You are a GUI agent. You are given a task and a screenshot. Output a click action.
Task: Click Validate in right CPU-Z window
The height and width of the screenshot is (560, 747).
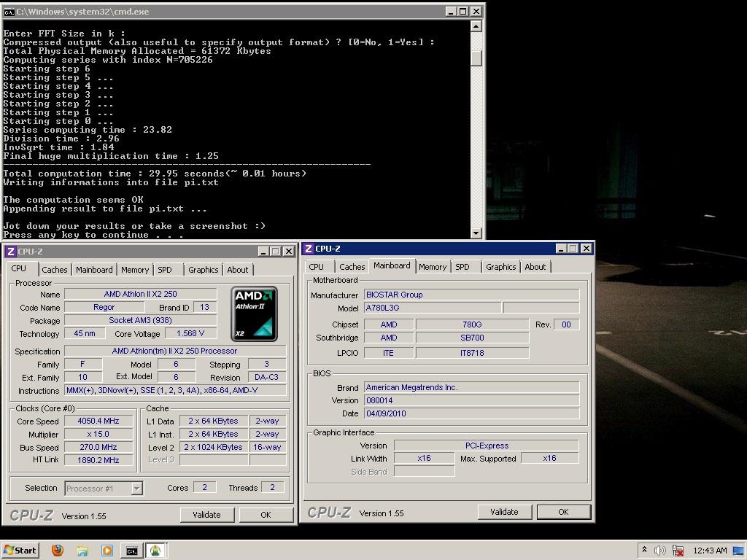(504, 512)
